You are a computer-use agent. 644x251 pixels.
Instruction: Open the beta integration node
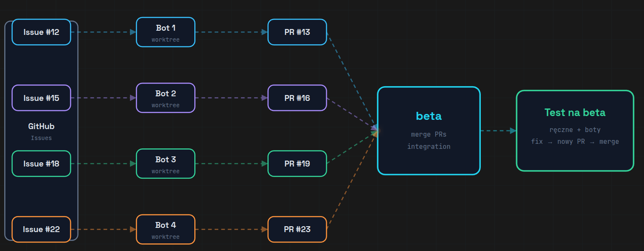429,131
